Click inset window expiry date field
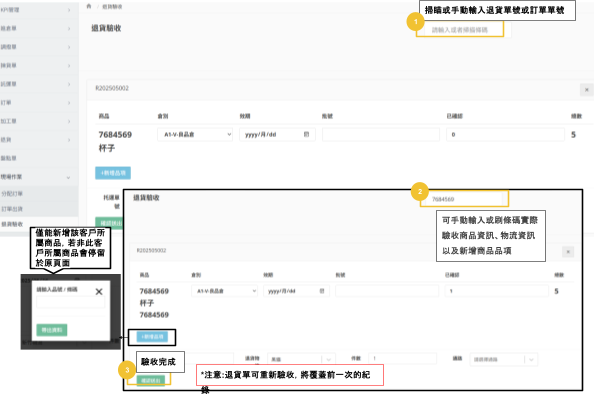The width and height of the screenshot is (594, 394). click(296, 291)
